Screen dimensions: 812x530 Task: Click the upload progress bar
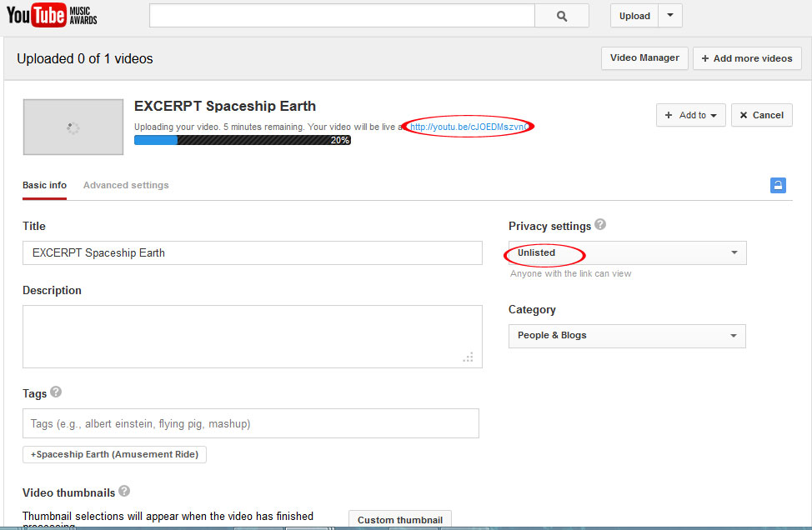(x=243, y=140)
